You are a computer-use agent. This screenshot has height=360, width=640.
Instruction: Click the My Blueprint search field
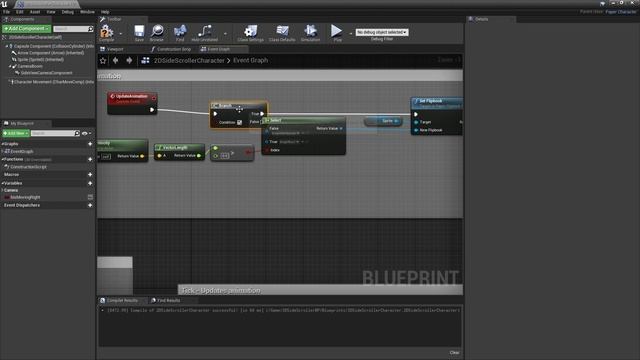(52, 133)
